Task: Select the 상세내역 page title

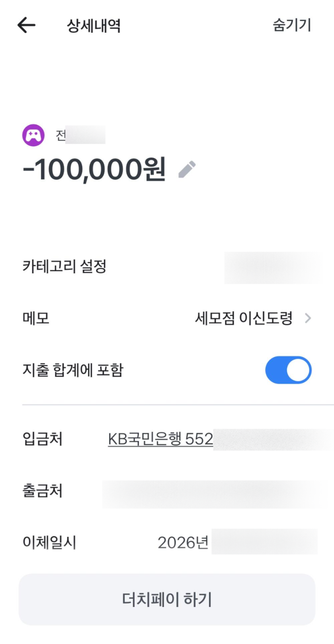Action: (94, 25)
